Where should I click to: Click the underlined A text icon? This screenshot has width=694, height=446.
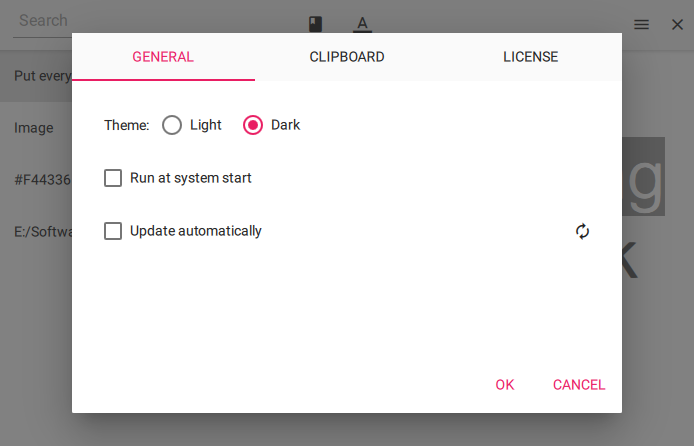362,24
